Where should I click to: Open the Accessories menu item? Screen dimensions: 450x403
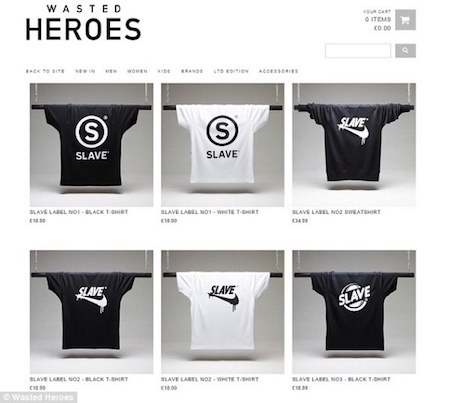point(278,71)
